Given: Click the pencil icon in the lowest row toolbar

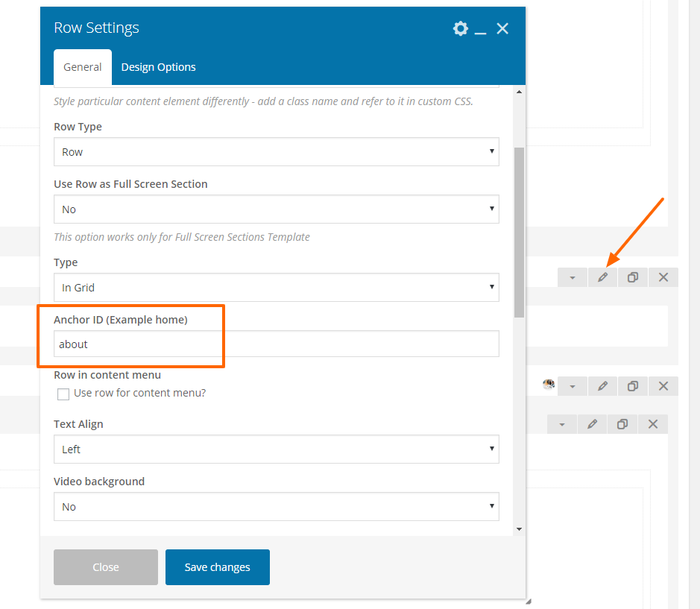Looking at the screenshot, I should click(x=593, y=424).
